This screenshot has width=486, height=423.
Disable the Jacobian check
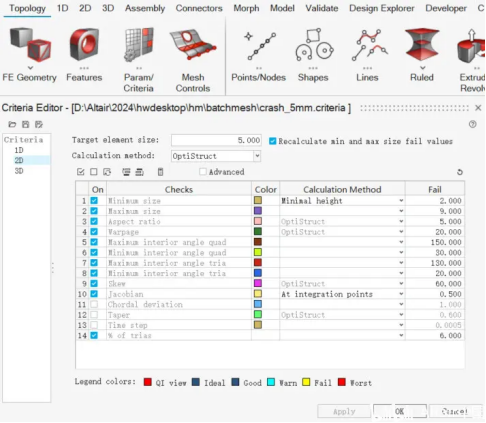[x=94, y=294]
